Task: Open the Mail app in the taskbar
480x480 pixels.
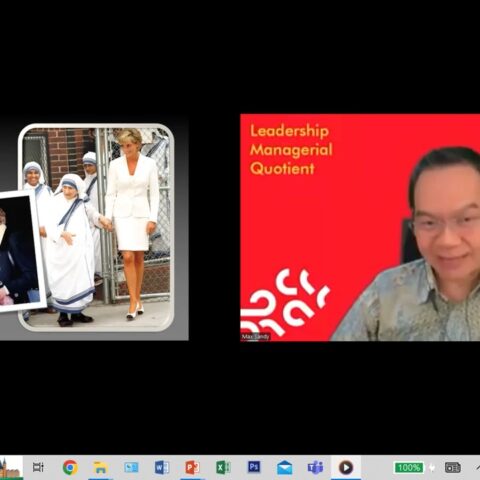Action: (284, 468)
